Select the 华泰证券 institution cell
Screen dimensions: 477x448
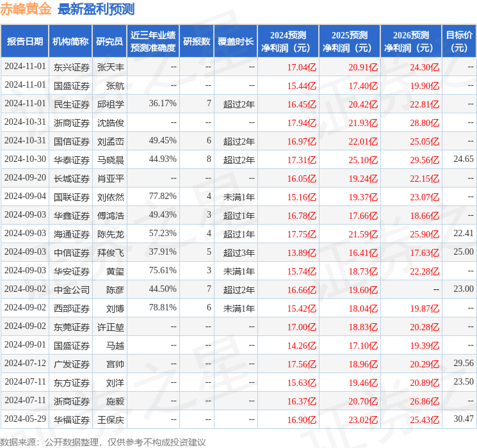click(x=72, y=160)
